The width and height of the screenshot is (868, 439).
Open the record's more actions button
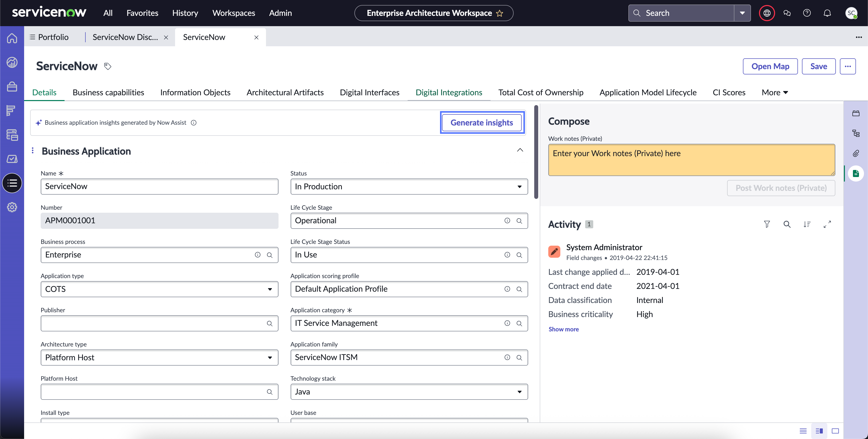pyautogui.click(x=848, y=66)
